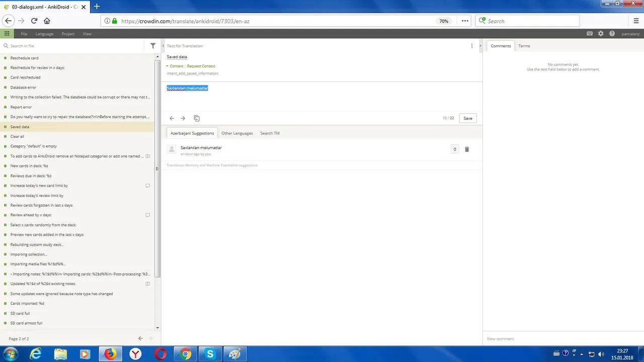The image size is (644, 362).
Task: Click the browser forward arrow button
Action: (21, 21)
